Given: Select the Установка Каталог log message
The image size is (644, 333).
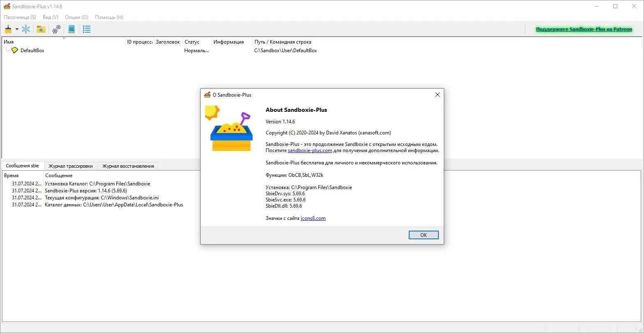Looking at the screenshot, I should pyautogui.click(x=97, y=184).
